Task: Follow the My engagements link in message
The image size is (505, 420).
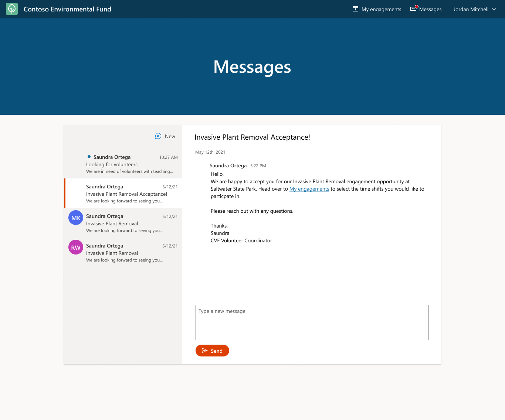Action: pyautogui.click(x=309, y=189)
